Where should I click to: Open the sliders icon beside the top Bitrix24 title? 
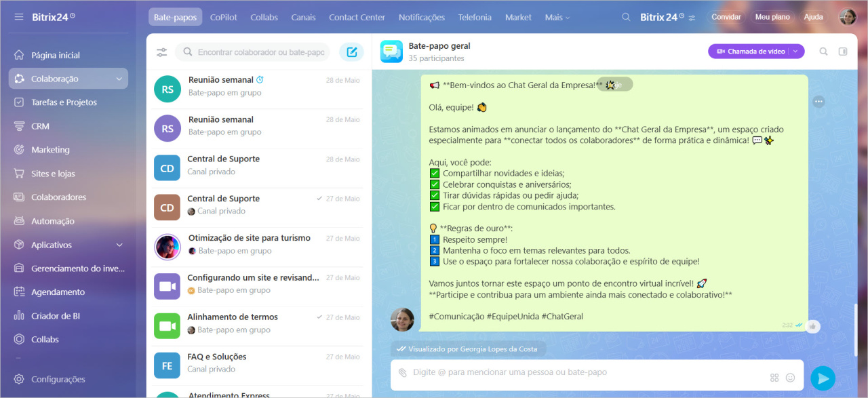coord(692,18)
